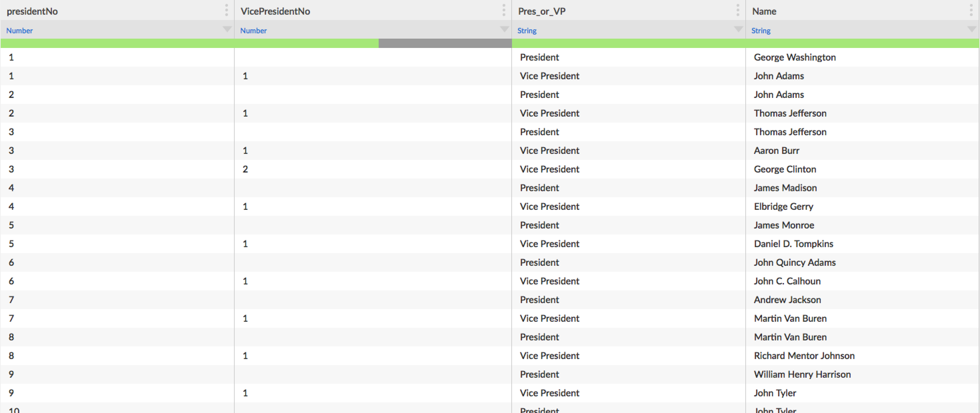Open the presidentNo column options menu
The width and height of the screenshot is (980, 413).
(226, 10)
